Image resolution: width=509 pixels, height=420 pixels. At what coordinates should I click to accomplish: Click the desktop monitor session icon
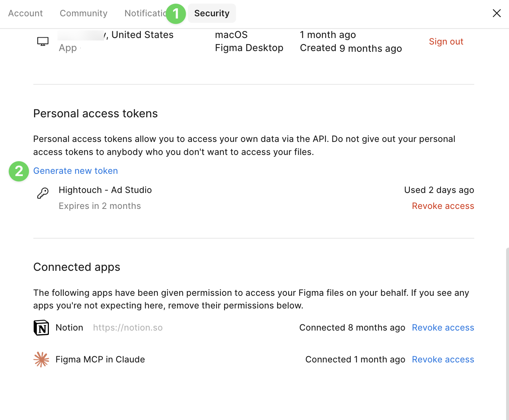tap(43, 42)
